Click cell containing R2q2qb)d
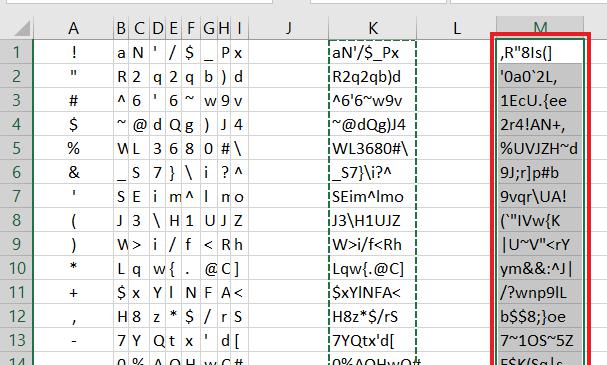This screenshot has width=607, height=365. (x=372, y=76)
